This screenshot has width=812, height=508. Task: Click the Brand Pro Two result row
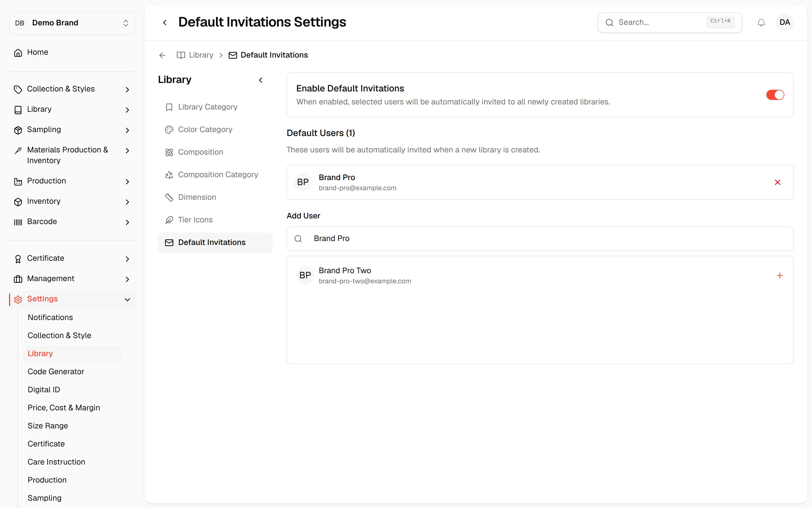(x=540, y=275)
